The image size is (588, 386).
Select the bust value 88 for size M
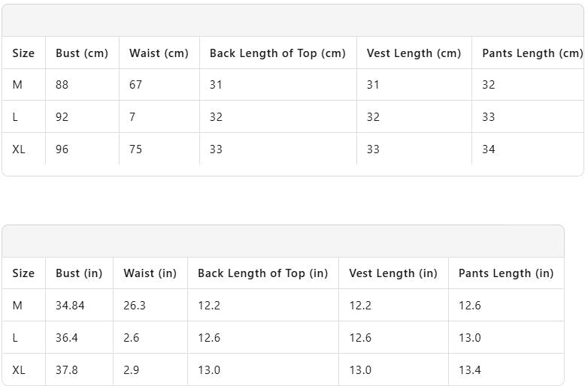pyautogui.click(x=62, y=85)
